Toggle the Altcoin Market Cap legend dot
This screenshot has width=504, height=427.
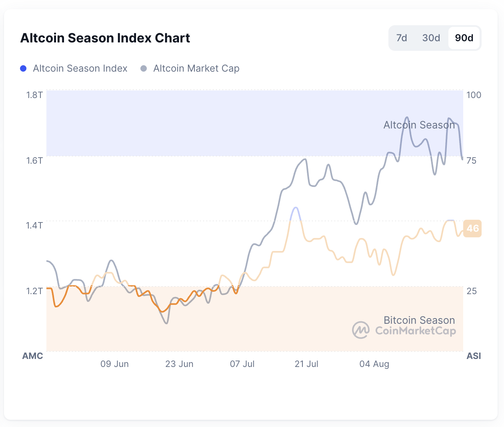[x=144, y=68]
